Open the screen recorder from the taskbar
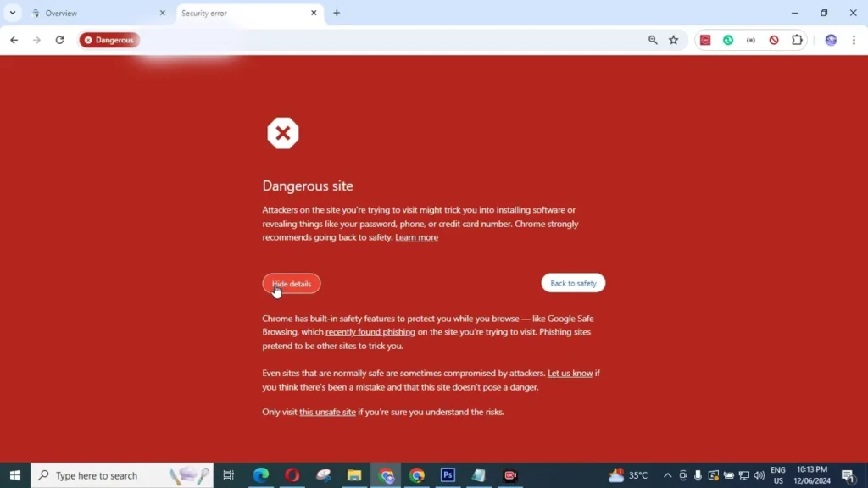Viewport: 868px width, 488px height. [509, 475]
